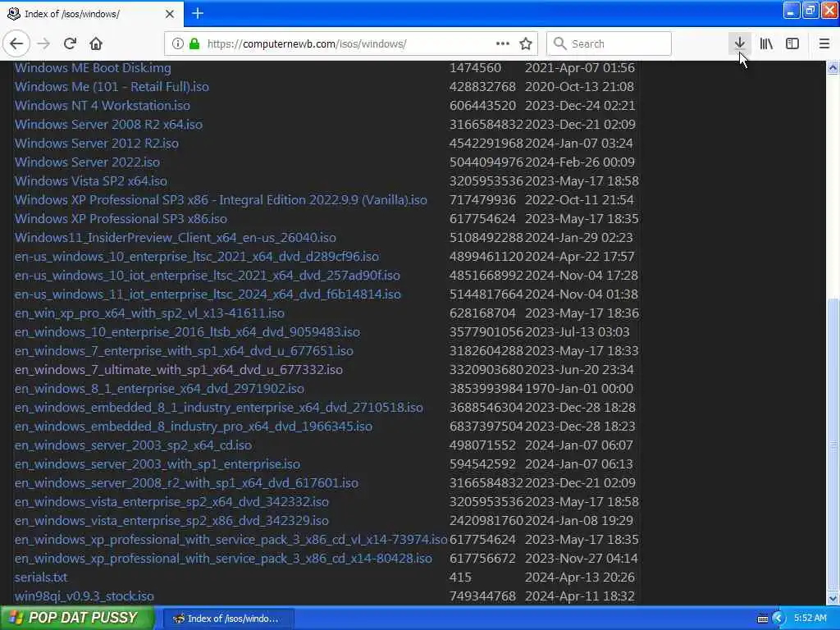Open en_windows_server_2003_sp2_x64_cd.iso link
Image resolution: width=840 pixels, height=630 pixels.
(133, 445)
